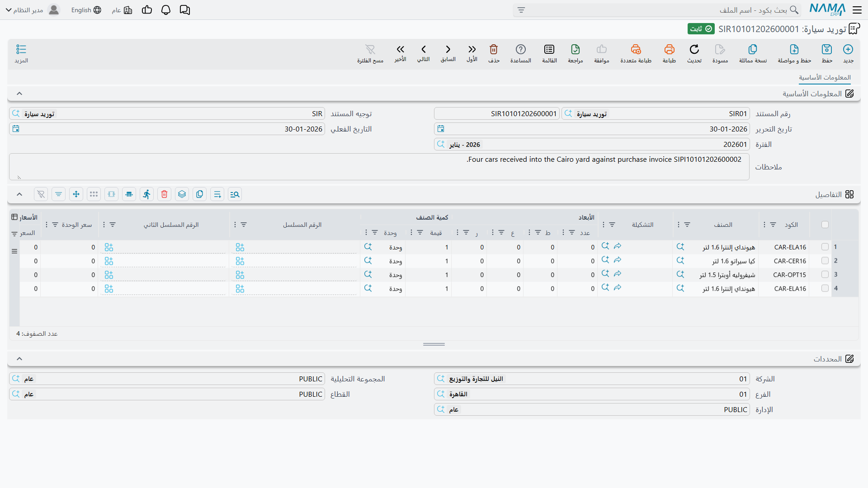Click the thumbs-up approvals icon in top bar
This screenshot has height=488, width=868.
pos(147,10)
